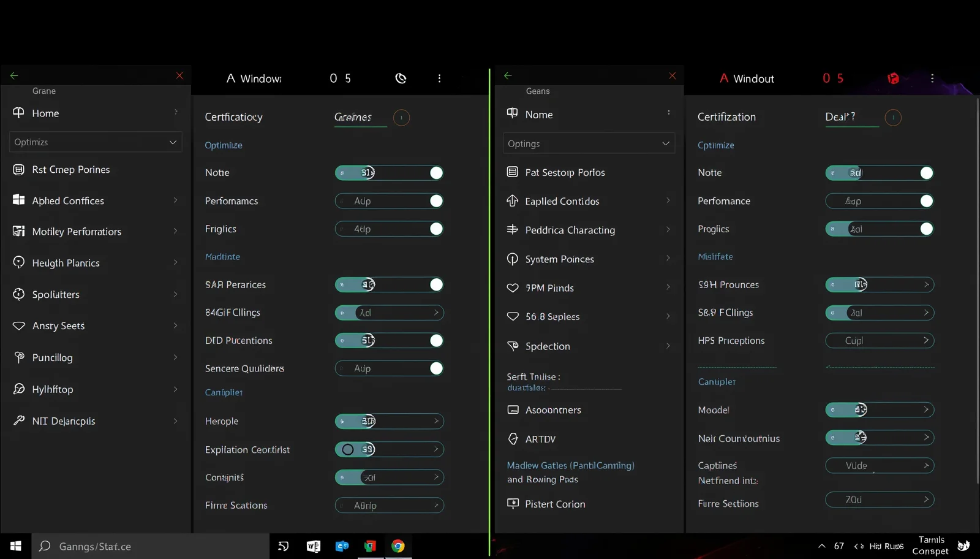
Task: Click the clock icon in Window header
Action: point(401,78)
